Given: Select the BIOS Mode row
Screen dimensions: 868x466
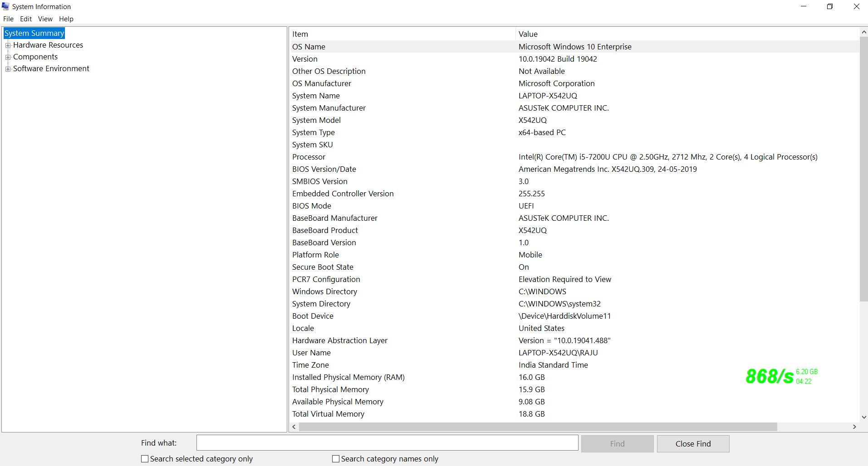Looking at the screenshot, I should point(574,206).
